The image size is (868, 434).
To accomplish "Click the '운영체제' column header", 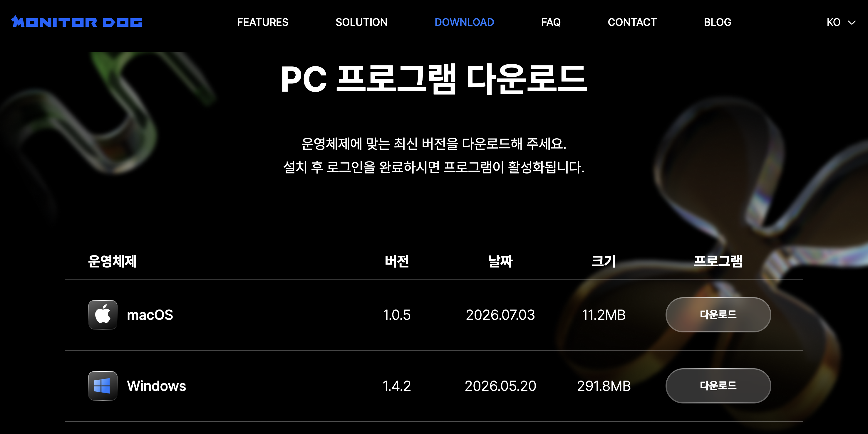I will point(113,261).
